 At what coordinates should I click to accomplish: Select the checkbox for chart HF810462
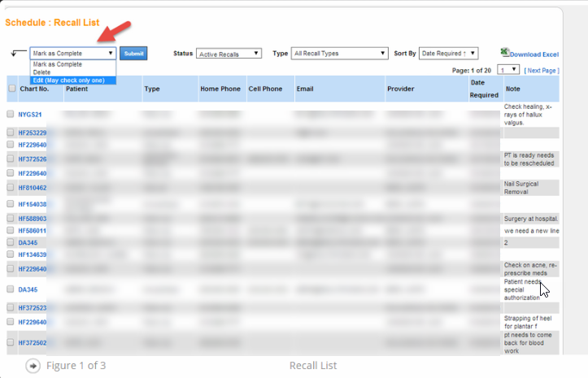[11, 188]
